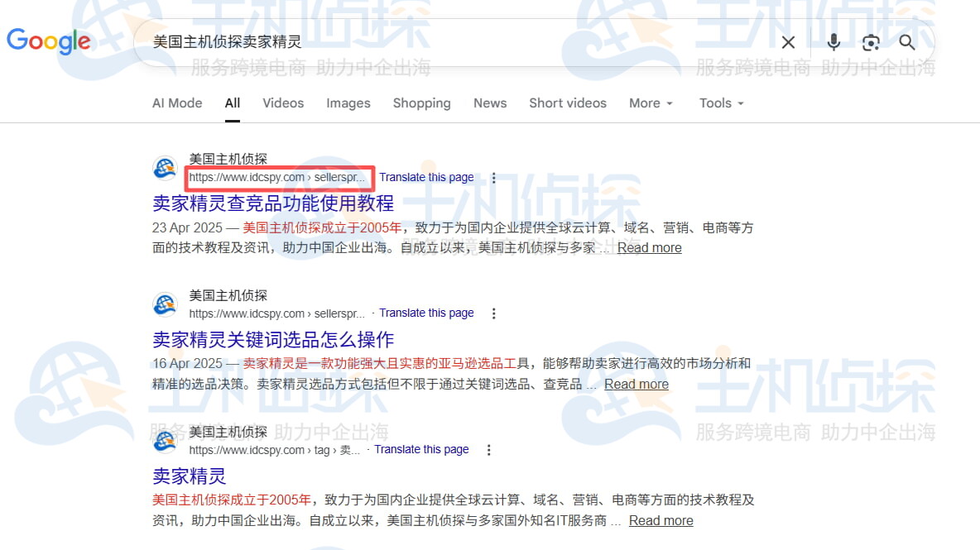Switch to the Images tab
This screenshot has width=980, height=550.
(348, 103)
